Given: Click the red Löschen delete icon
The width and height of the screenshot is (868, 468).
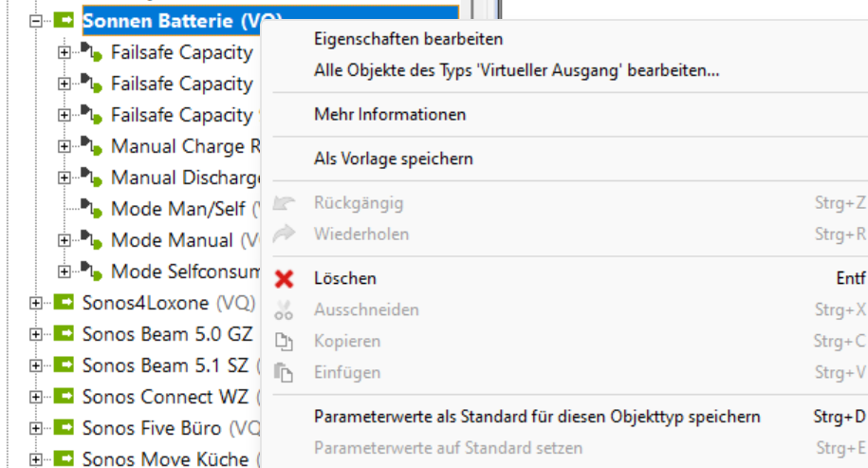Looking at the screenshot, I should [x=284, y=278].
